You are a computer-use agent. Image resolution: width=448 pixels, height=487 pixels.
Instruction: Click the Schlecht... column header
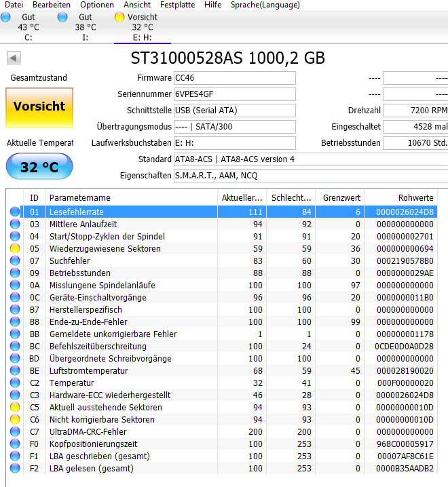291,198
